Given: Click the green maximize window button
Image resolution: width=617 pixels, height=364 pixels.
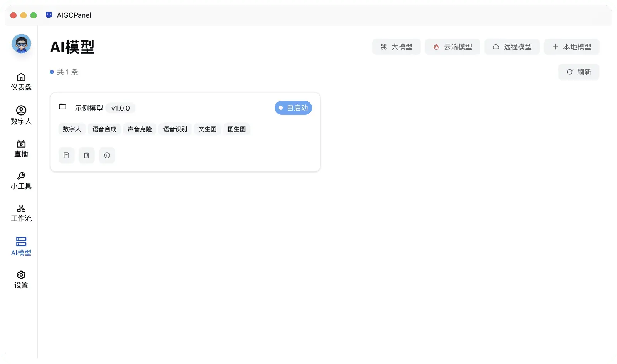Looking at the screenshot, I should click(x=34, y=15).
